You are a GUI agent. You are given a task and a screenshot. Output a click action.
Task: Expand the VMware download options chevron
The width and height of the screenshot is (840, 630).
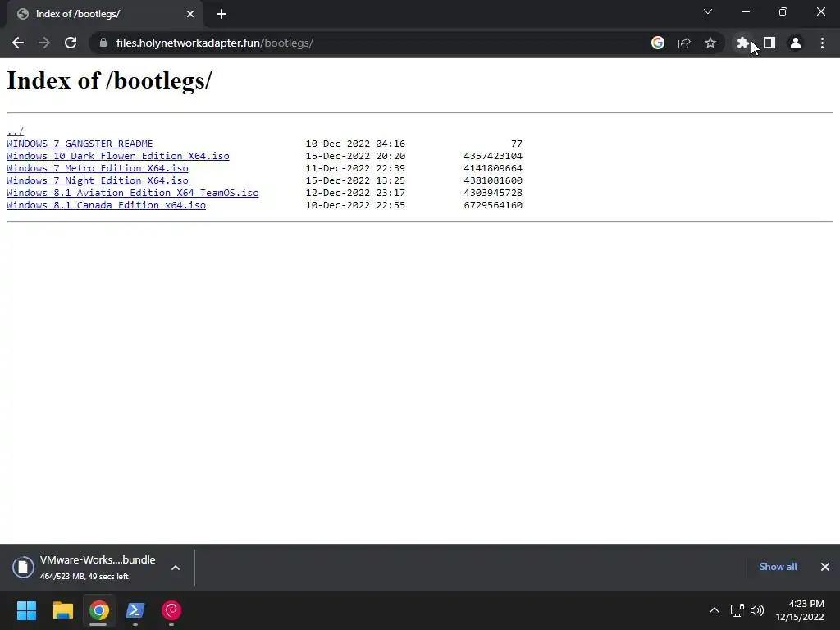click(x=176, y=568)
